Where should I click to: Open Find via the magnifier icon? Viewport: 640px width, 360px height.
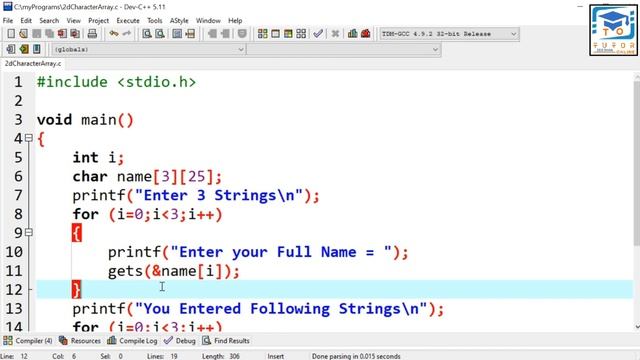[x=147, y=34]
